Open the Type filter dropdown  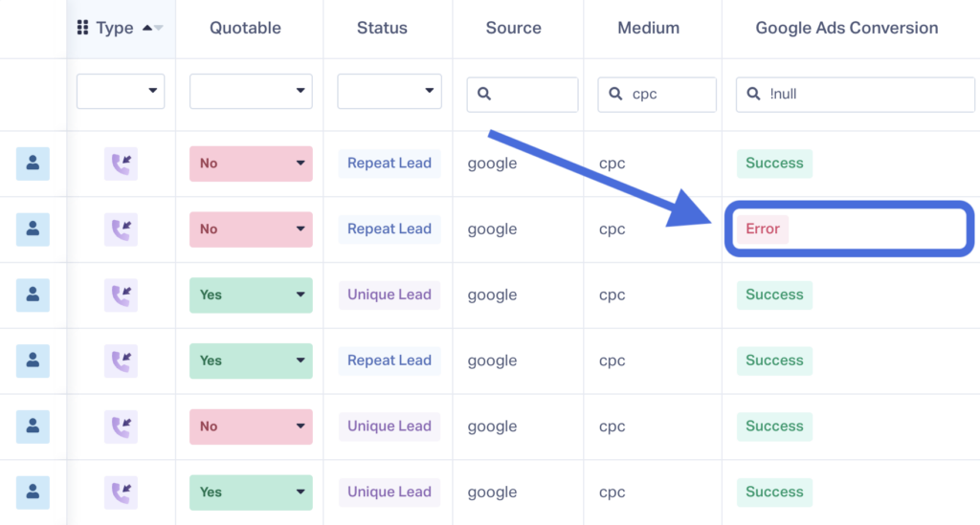pyautogui.click(x=121, y=91)
